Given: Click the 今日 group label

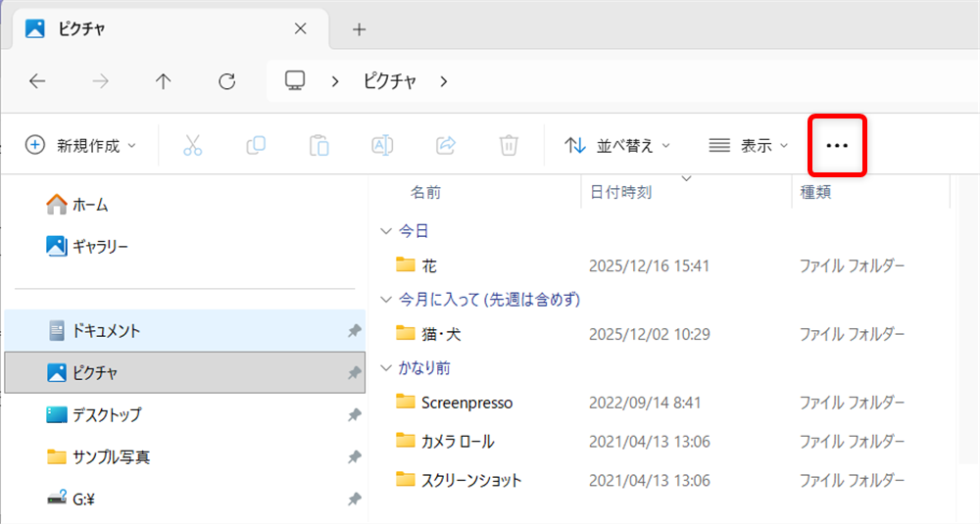Looking at the screenshot, I should 414,231.
